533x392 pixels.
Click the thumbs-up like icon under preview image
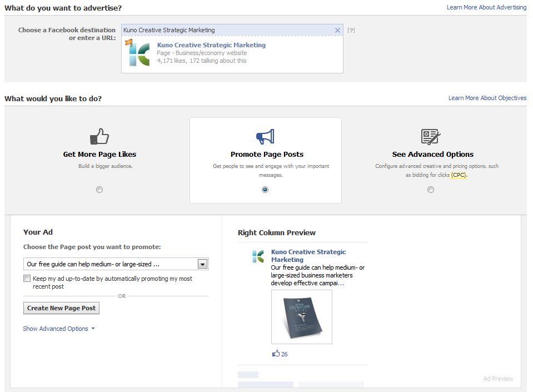click(x=276, y=354)
